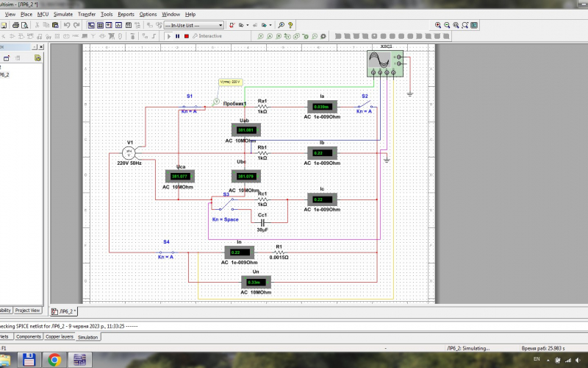Select the current probe tool
The image size is (588, 368).
click(x=270, y=36)
